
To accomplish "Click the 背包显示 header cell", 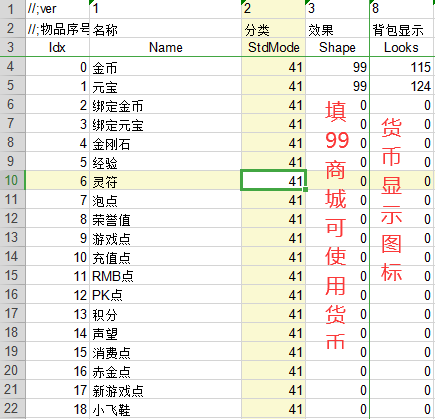I will pyautogui.click(x=402, y=29).
